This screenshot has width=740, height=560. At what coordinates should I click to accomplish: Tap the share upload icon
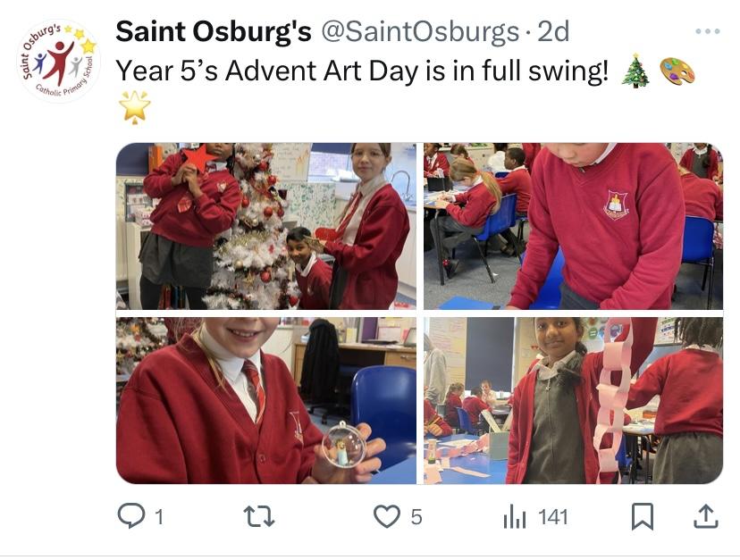(x=705, y=515)
